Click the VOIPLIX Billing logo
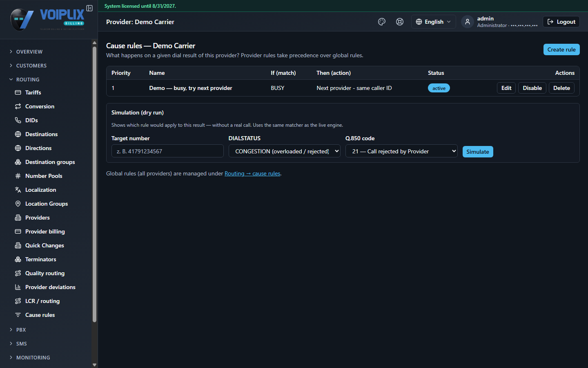The height and width of the screenshot is (368, 588). click(x=47, y=20)
